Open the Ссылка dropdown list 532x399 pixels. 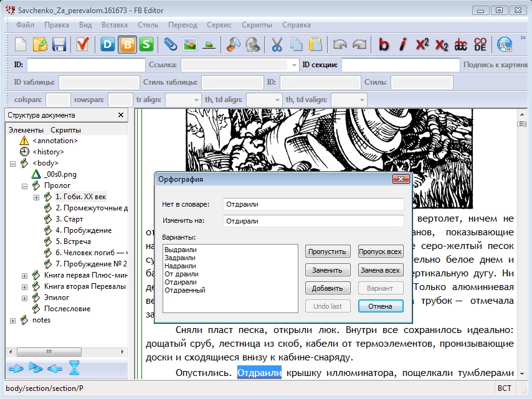pos(294,65)
